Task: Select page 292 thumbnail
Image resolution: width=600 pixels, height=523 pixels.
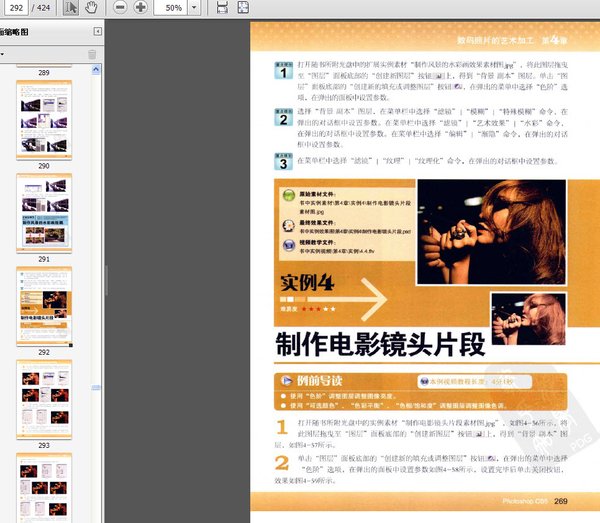Action: (43, 306)
